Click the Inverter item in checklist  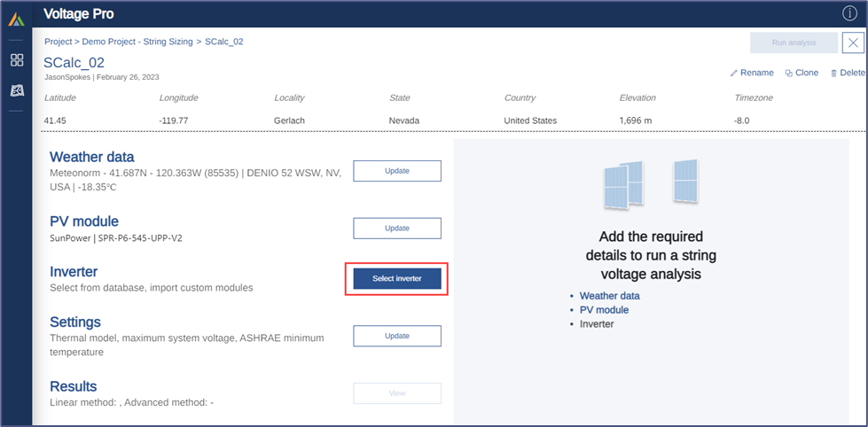[x=597, y=324]
